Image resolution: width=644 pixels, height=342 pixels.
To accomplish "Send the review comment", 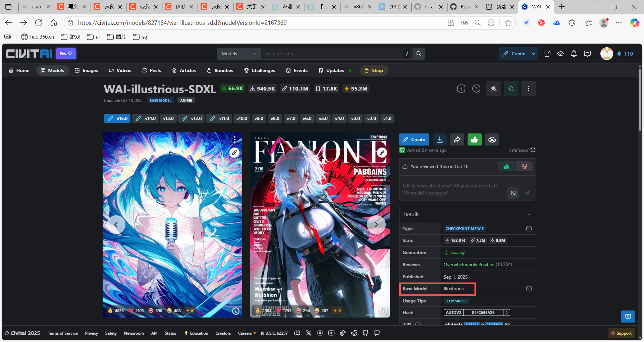I will [x=527, y=193].
